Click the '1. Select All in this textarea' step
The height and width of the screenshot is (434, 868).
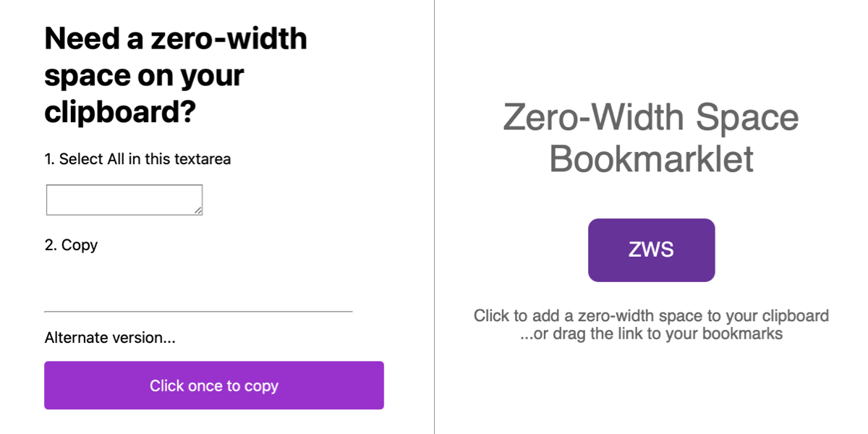pos(137,159)
